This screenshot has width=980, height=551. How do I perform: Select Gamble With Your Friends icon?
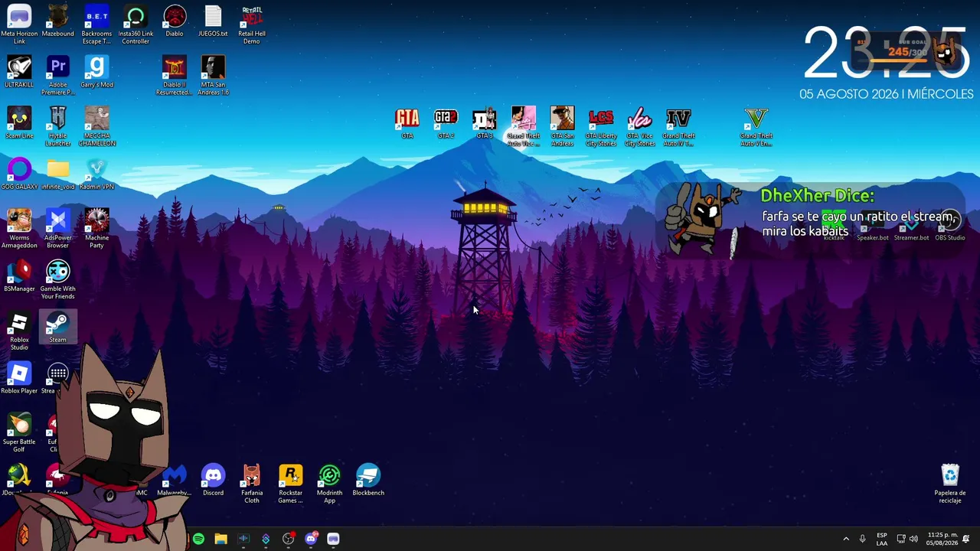click(x=58, y=280)
